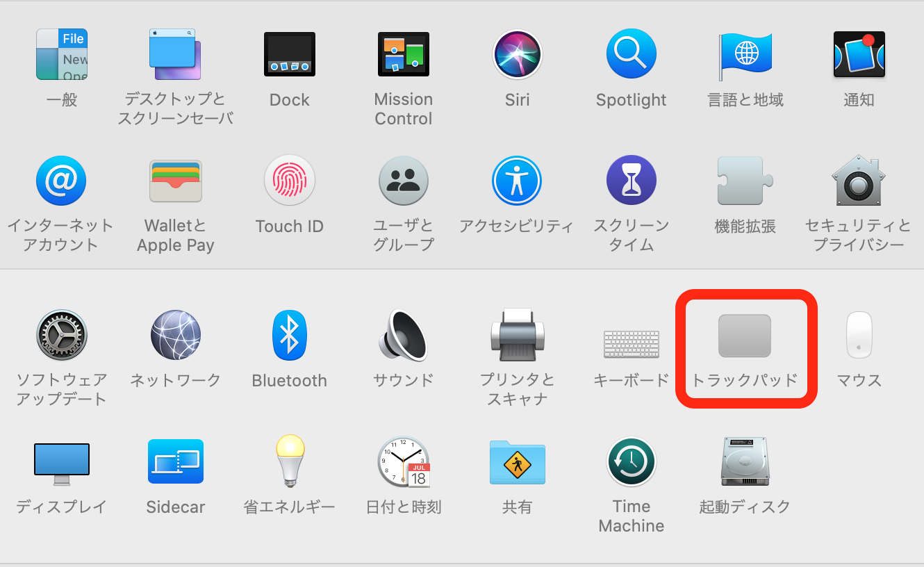Open 省エネルギー light bulb icon
This screenshot has height=567, width=924.
tap(290, 460)
